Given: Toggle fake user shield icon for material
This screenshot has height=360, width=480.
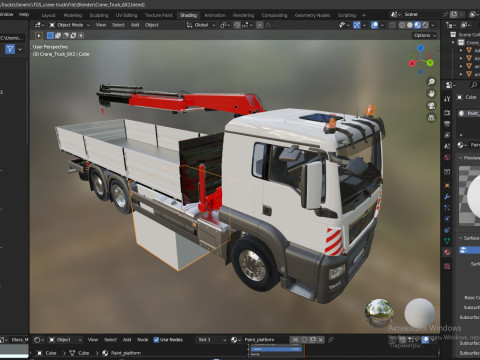Looking at the screenshot, I should coord(304,340).
